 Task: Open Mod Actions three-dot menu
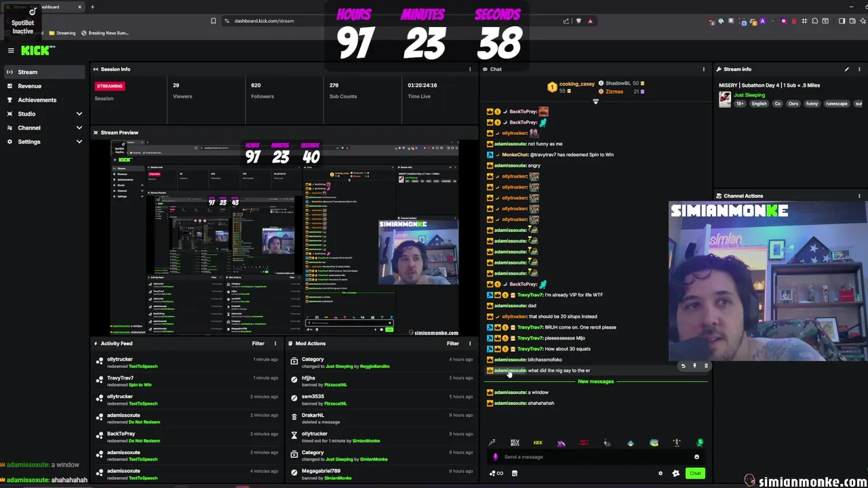[x=469, y=344]
